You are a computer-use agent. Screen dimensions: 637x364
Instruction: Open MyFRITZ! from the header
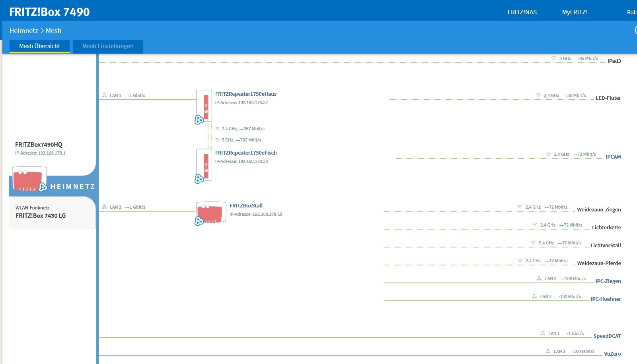click(x=575, y=12)
